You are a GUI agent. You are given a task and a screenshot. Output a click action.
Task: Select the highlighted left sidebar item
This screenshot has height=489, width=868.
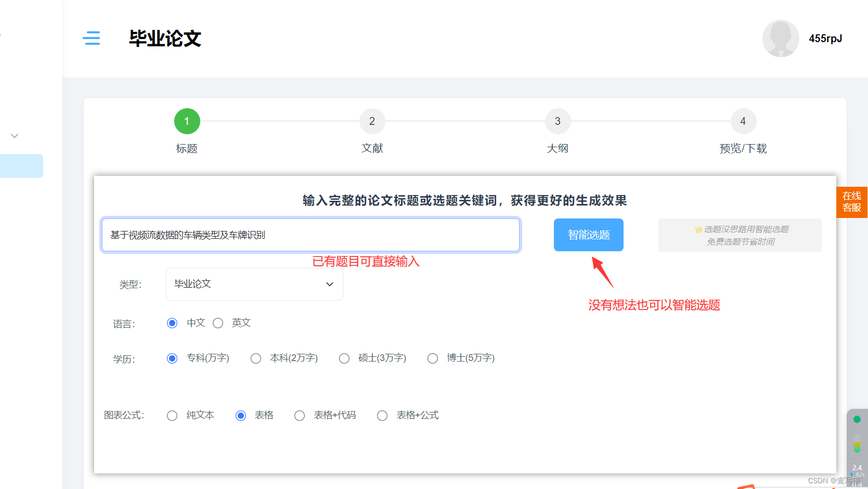(21, 166)
